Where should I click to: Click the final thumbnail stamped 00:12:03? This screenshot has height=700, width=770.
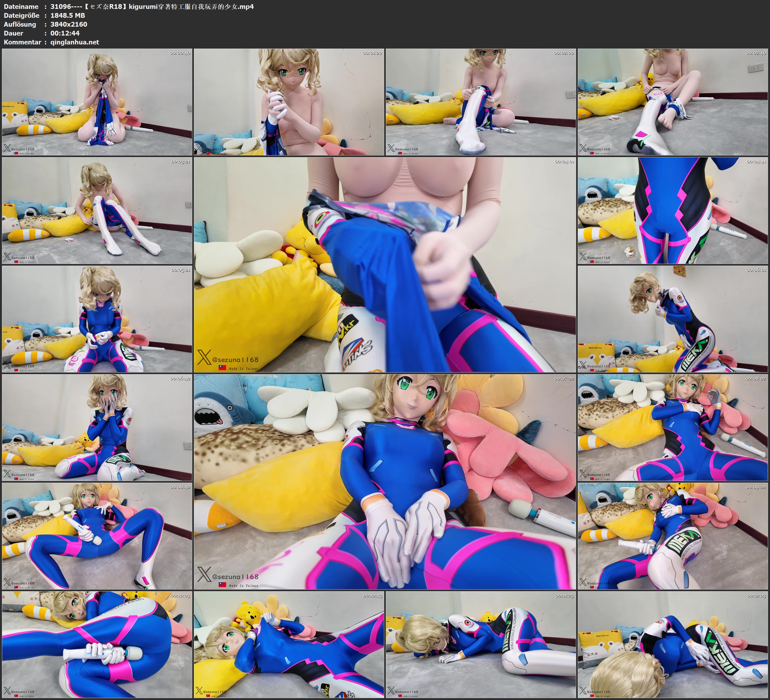672,644
